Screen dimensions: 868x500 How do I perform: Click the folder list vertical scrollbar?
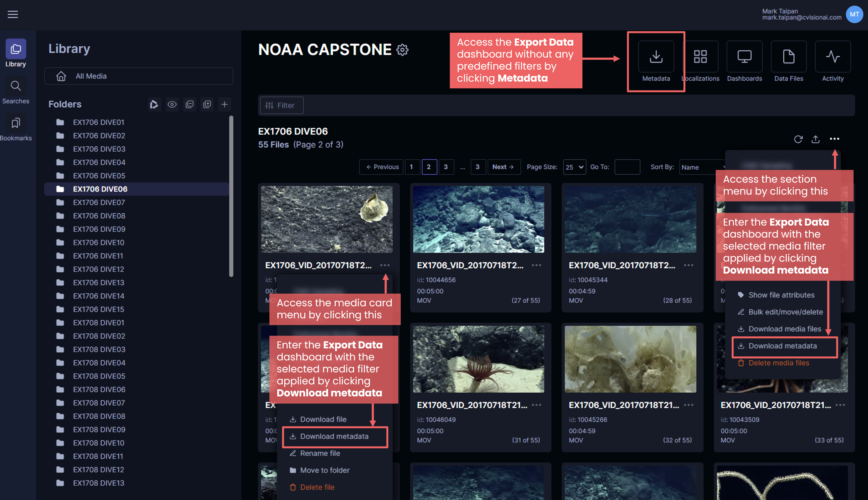pos(231,196)
